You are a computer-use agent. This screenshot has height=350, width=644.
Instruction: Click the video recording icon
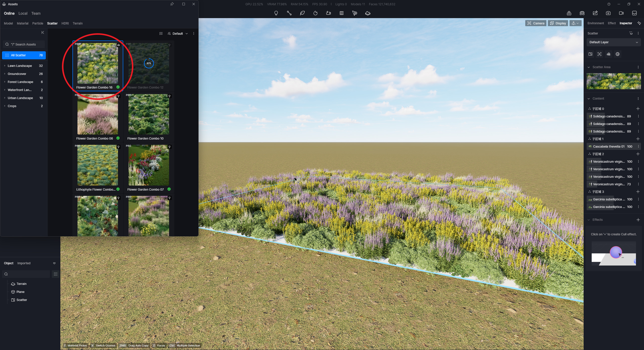(x=621, y=13)
